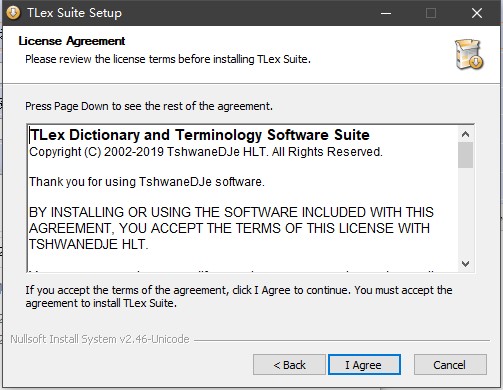Click the empty scrollbar track below the thumb
The width and height of the screenshot is (503, 390).
pyautogui.click(x=465, y=212)
